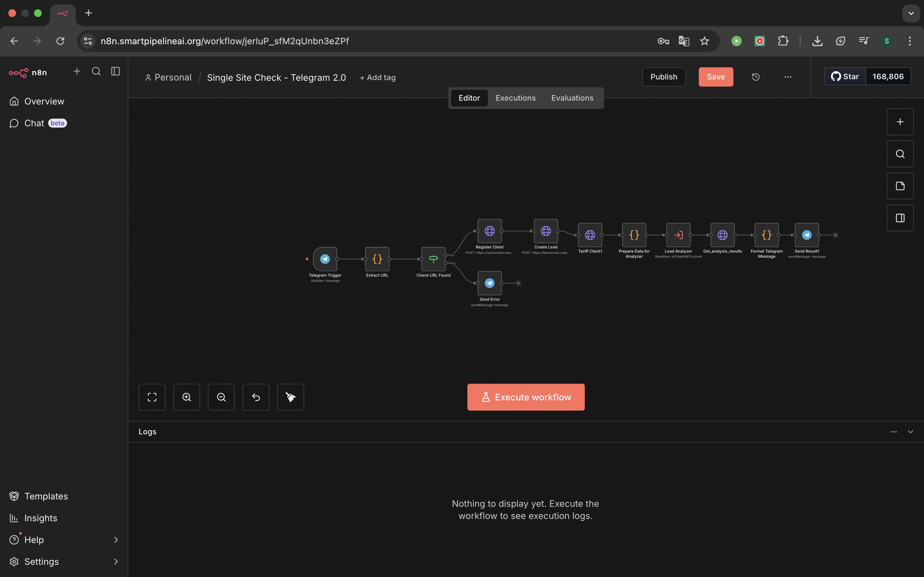Collapse the Logs panel chevron

point(910,431)
